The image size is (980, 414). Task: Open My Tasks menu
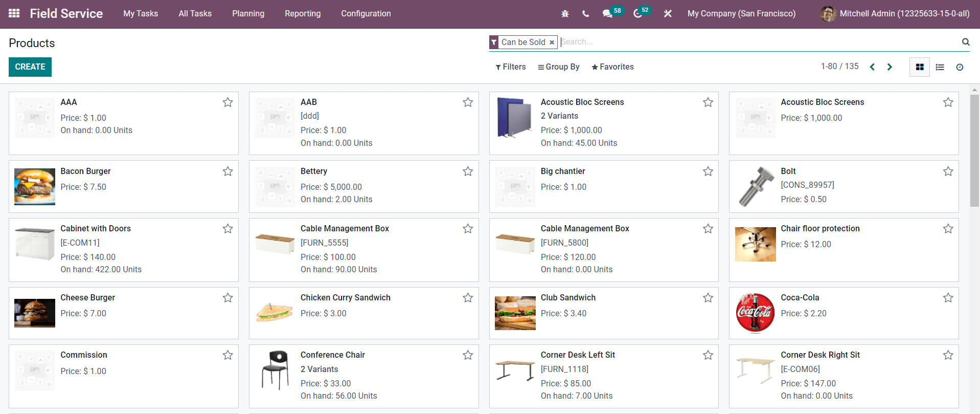(141, 14)
